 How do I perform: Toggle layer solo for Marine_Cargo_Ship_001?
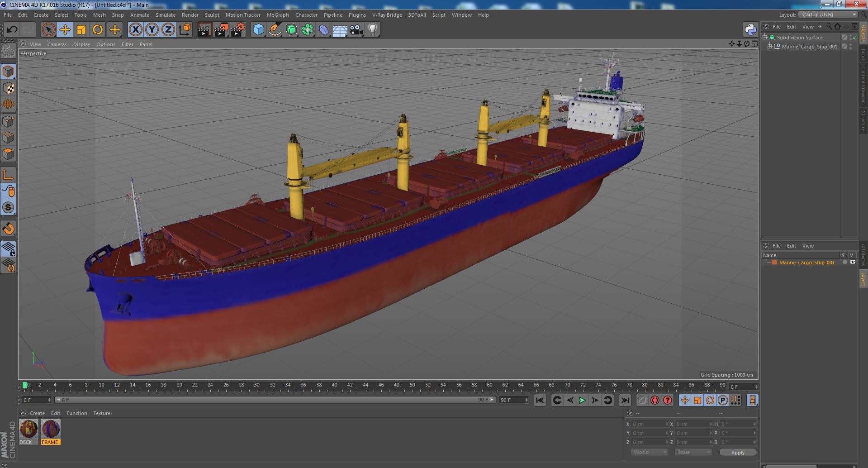point(844,263)
